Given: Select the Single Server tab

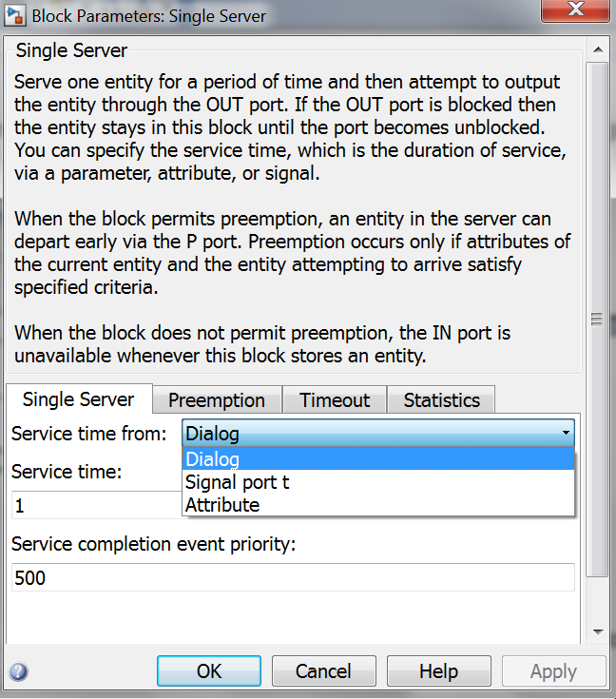Looking at the screenshot, I should (x=79, y=399).
